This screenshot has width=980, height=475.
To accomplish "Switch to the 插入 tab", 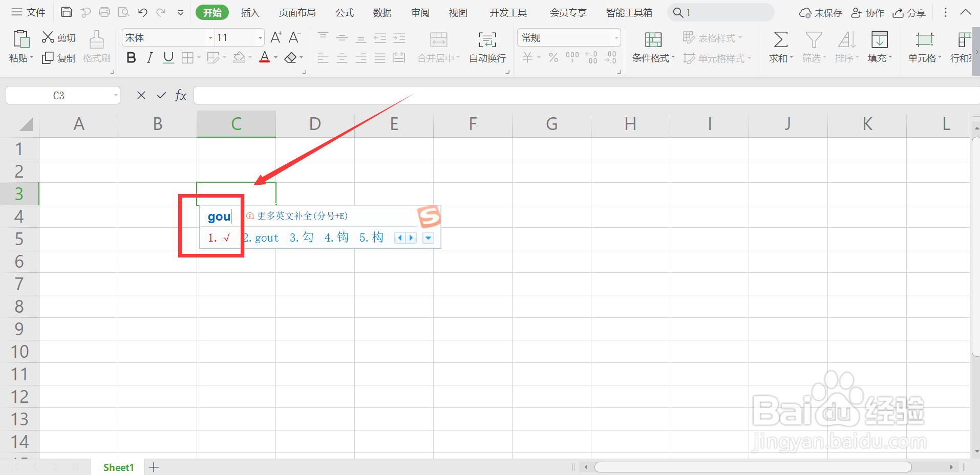I will point(250,13).
